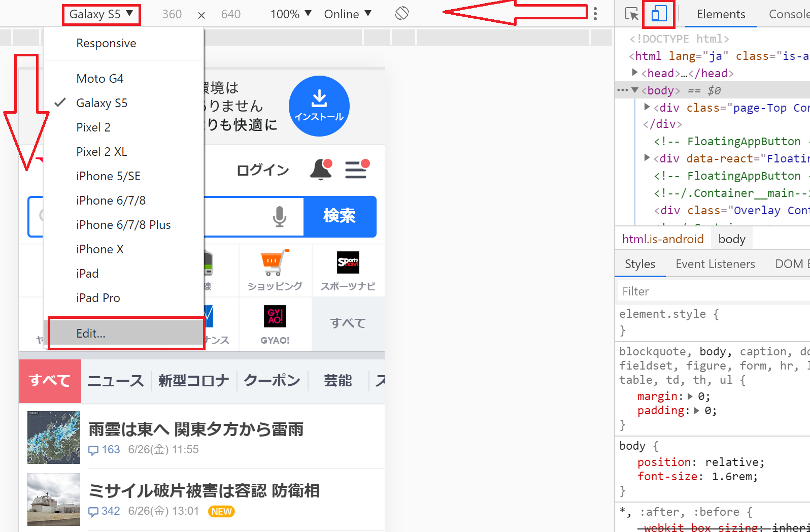Open the Event Listeners tab
This screenshot has height=532, width=810.
click(x=715, y=264)
